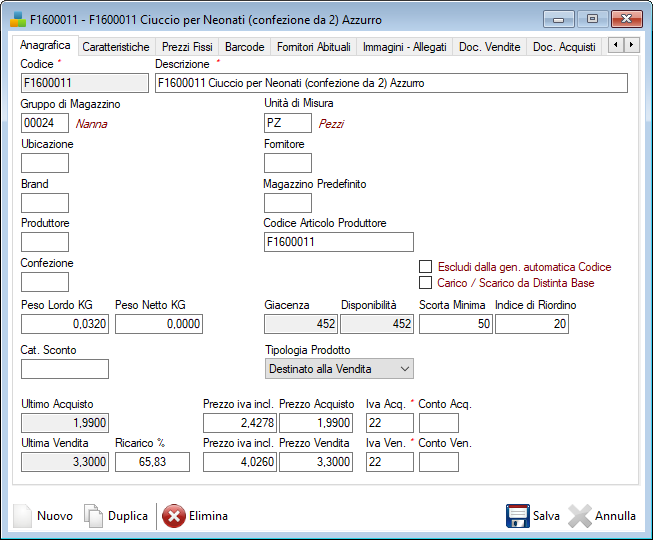Maximize the article window
This screenshot has width=655, height=541.
pyautogui.click(x=592, y=18)
